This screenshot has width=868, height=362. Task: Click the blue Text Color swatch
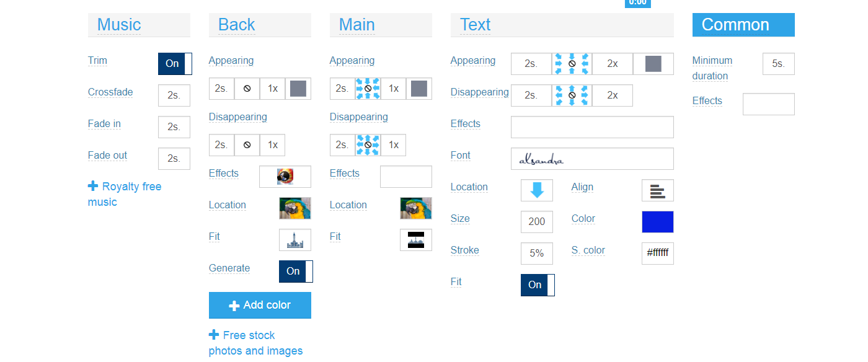657,222
